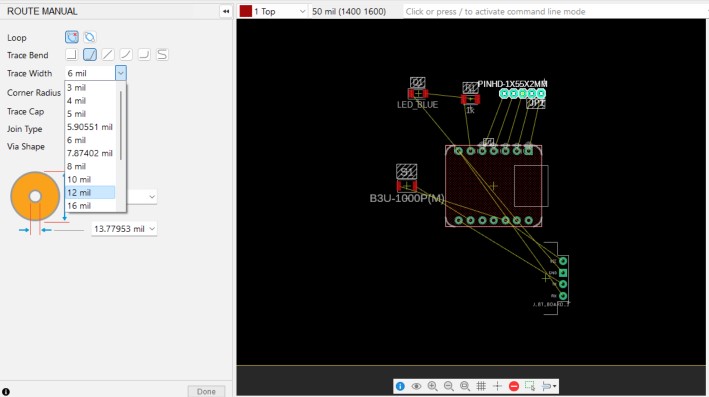
Task: Click the command line input field
Action: (x=555, y=11)
